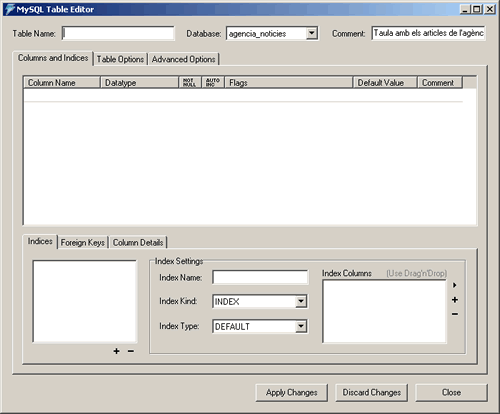Click the indices list box
The width and height of the screenshot is (500, 414).
point(85,301)
